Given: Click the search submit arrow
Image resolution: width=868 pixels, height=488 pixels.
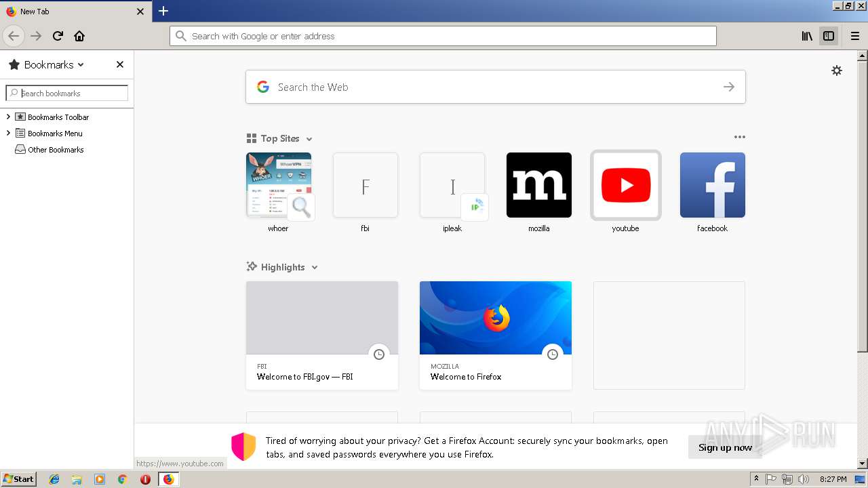Looking at the screenshot, I should point(729,87).
